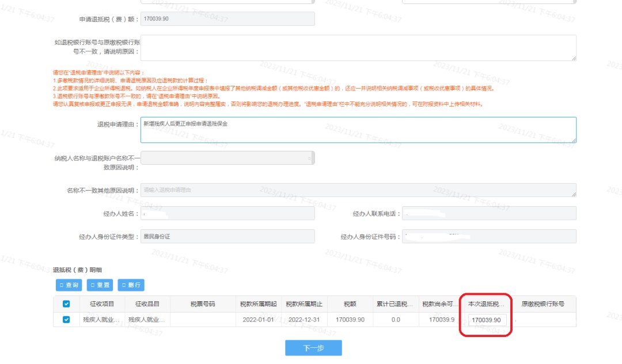Click the 经办人联系电话 input field
This screenshot has height=364, width=622.
coord(488,214)
